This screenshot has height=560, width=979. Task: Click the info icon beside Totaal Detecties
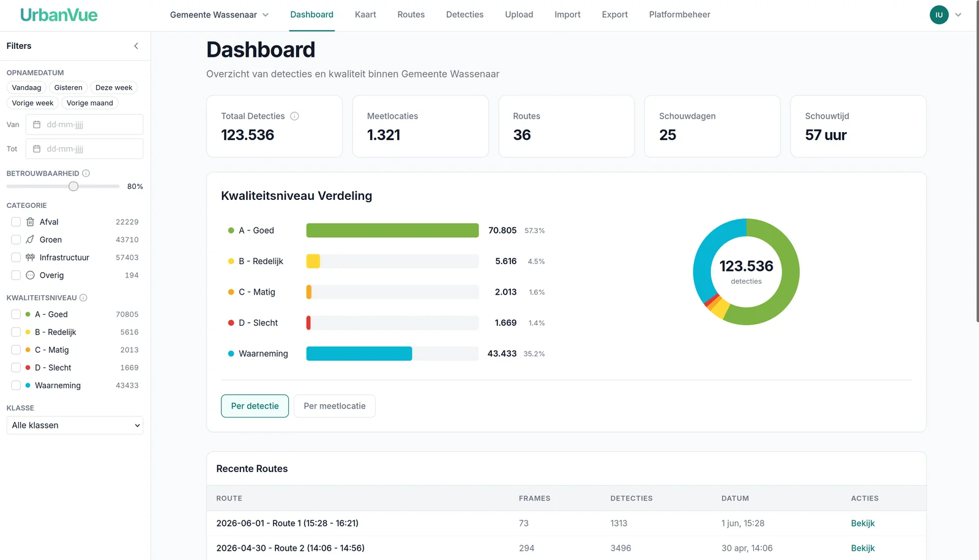(x=294, y=116)
